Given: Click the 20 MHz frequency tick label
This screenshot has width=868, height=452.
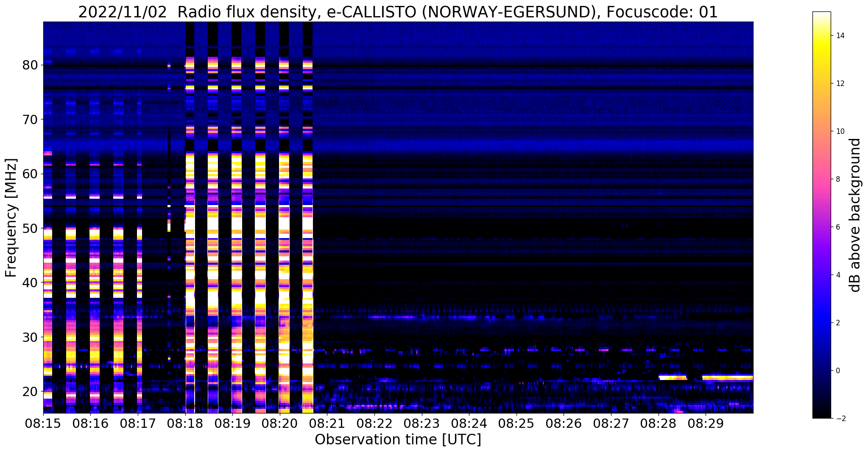Looking at the screenshot, I should [x=30, y=391].
